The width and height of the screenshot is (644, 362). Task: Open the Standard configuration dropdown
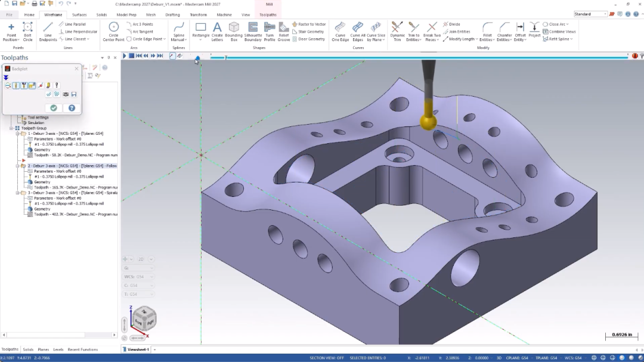pos(590,14)
